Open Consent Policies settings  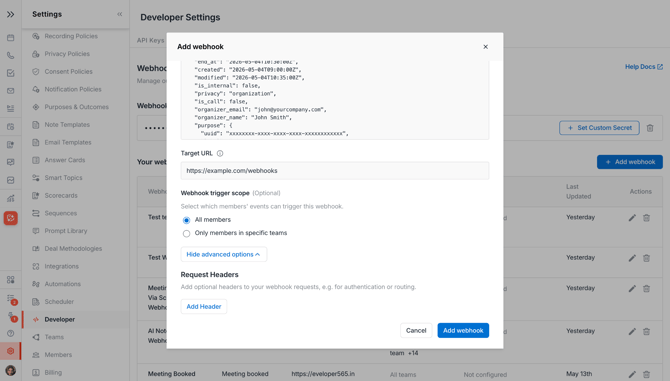click(x=68, y=72)
